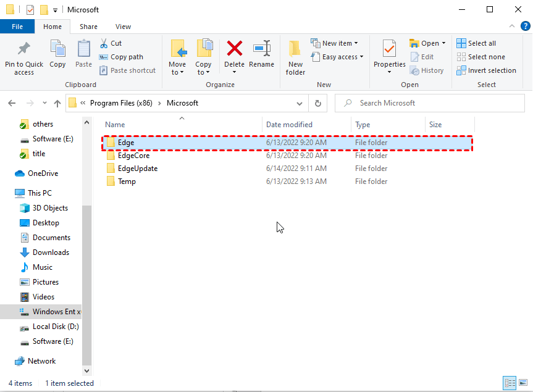Switch to large icons view

coord(523,383)
